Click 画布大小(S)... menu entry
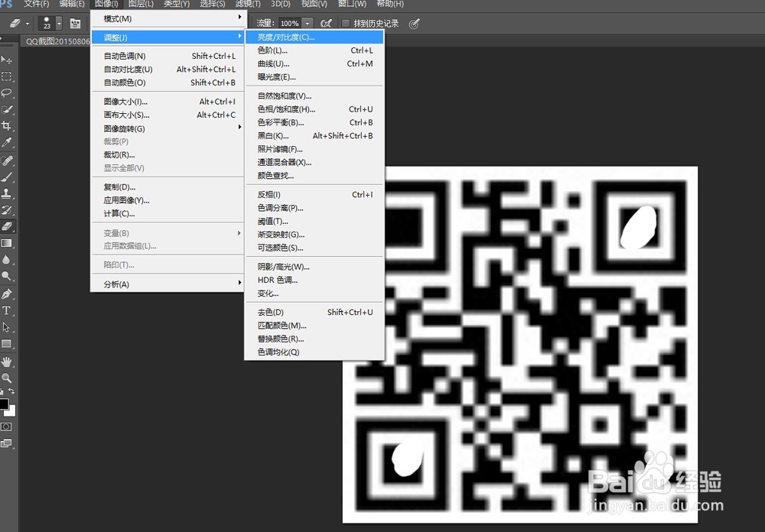The width and height of the screenshot is (765, 532). click(x=168, y=115)
